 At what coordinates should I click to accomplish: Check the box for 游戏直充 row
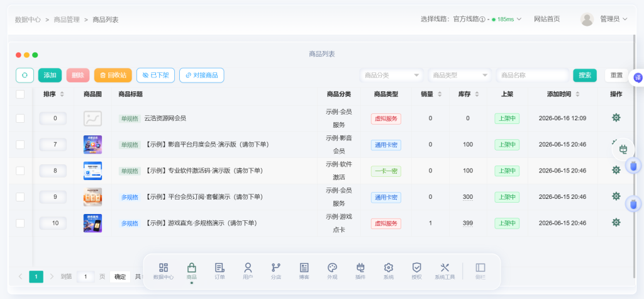coord(20,223)
